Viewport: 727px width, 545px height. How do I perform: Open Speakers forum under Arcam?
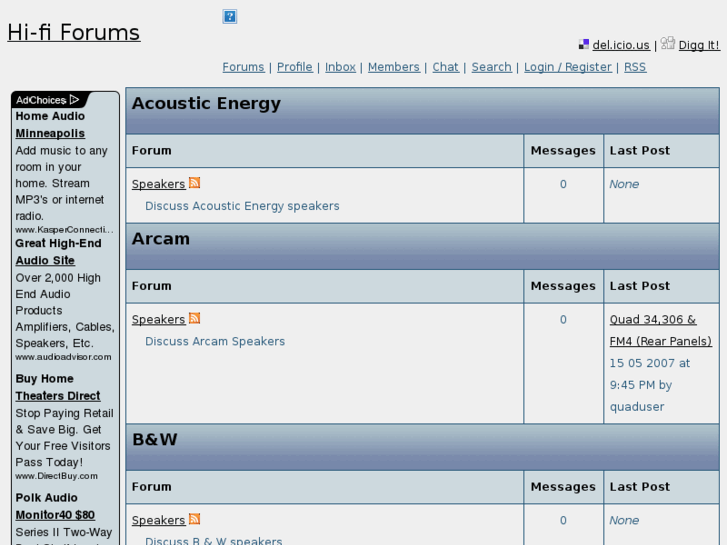point(159,320)
